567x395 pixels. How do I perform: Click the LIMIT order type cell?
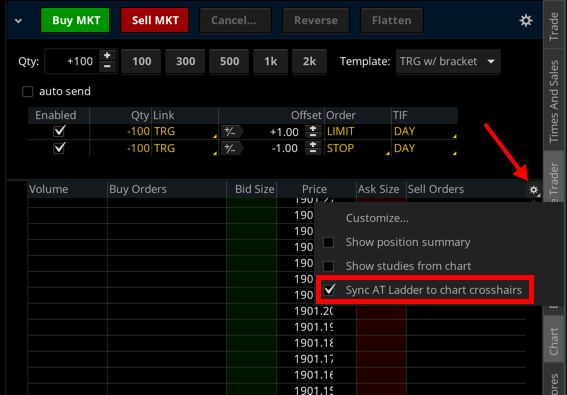[x=358, y=131]
